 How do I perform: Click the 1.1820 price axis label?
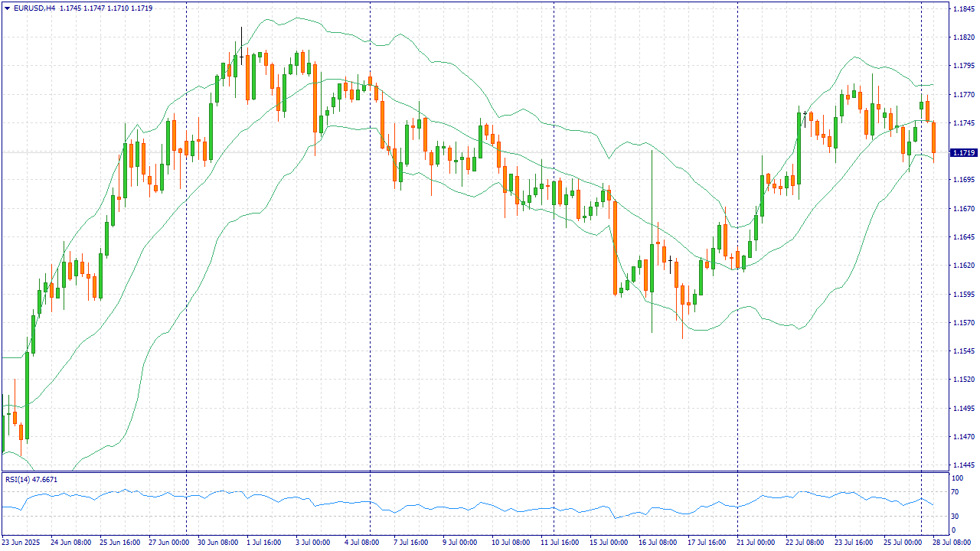tap(962, 37)
